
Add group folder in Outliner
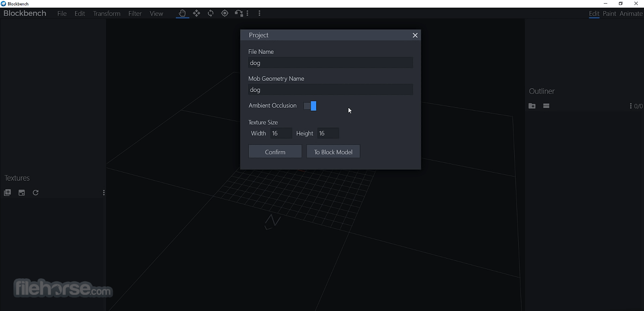point(532,106)
